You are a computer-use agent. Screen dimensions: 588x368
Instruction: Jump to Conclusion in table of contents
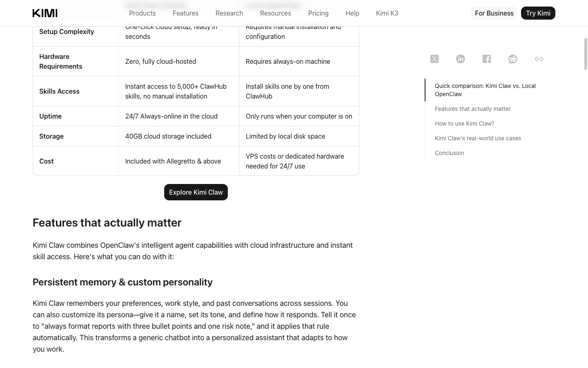449,153
